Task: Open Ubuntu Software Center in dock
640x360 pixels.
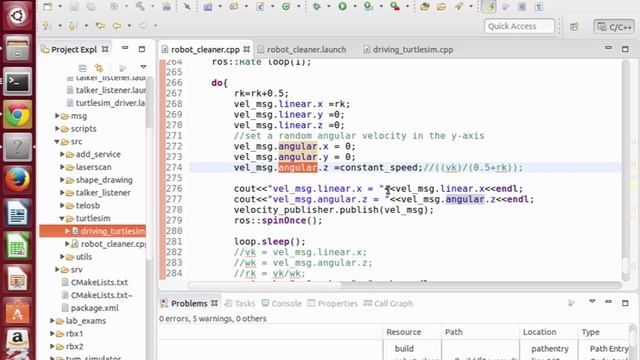Action: [17, 311]
